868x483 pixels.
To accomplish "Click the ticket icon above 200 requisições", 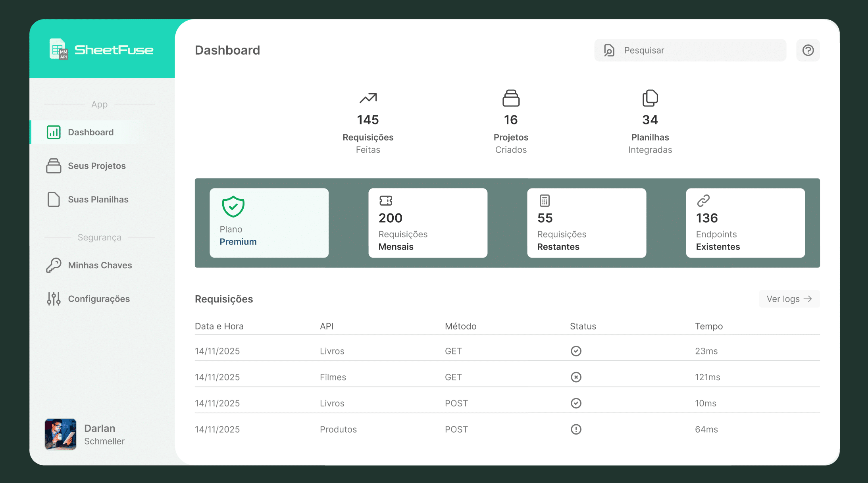I will [385, 201].
